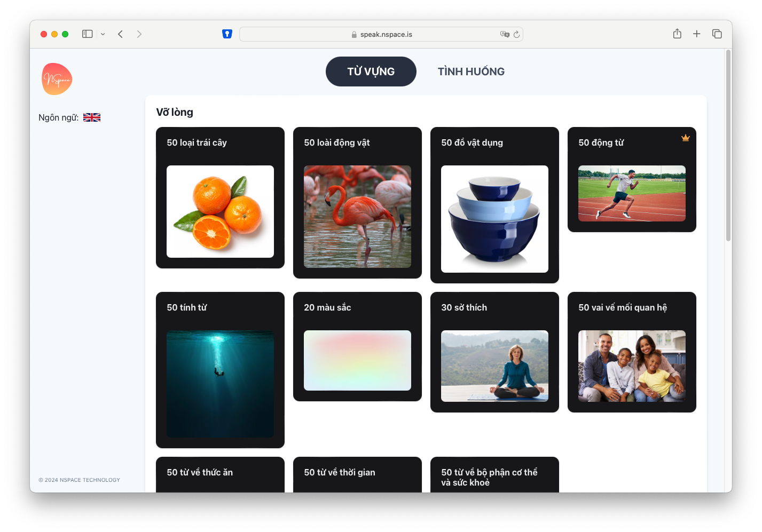The width and height of the screenshot is (762, 532).
Task: Open the 50 vai về mối quan hệ title
Action: tap(623, 307)
